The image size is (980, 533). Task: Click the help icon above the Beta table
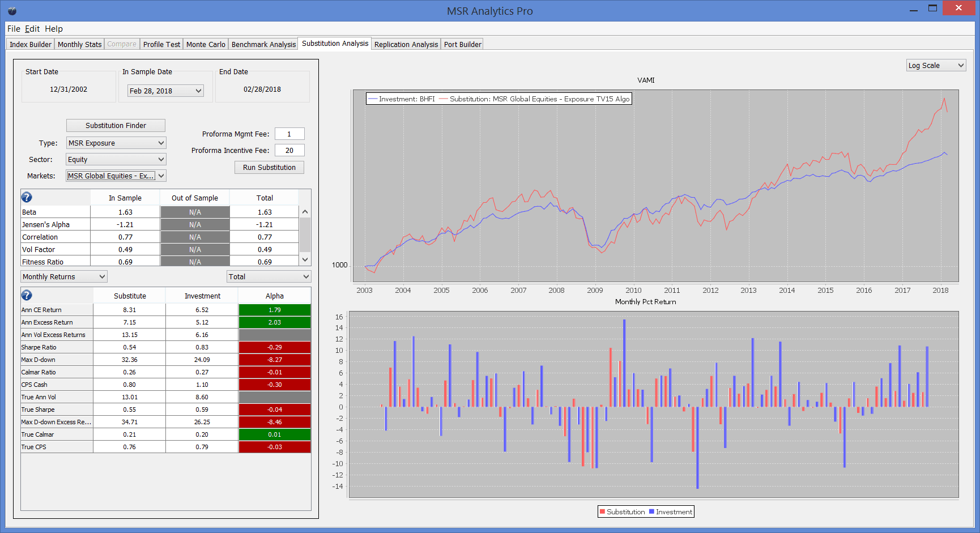pos(27,197)
